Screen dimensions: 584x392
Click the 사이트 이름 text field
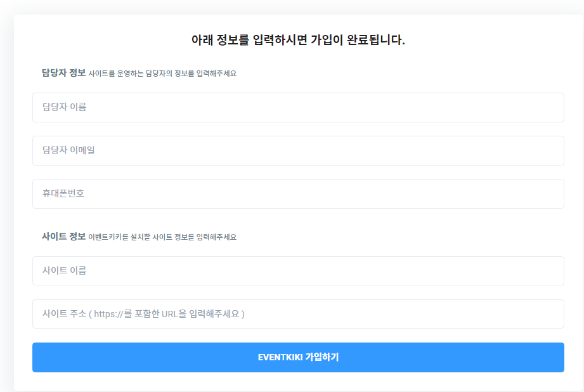tap(298, 271)
